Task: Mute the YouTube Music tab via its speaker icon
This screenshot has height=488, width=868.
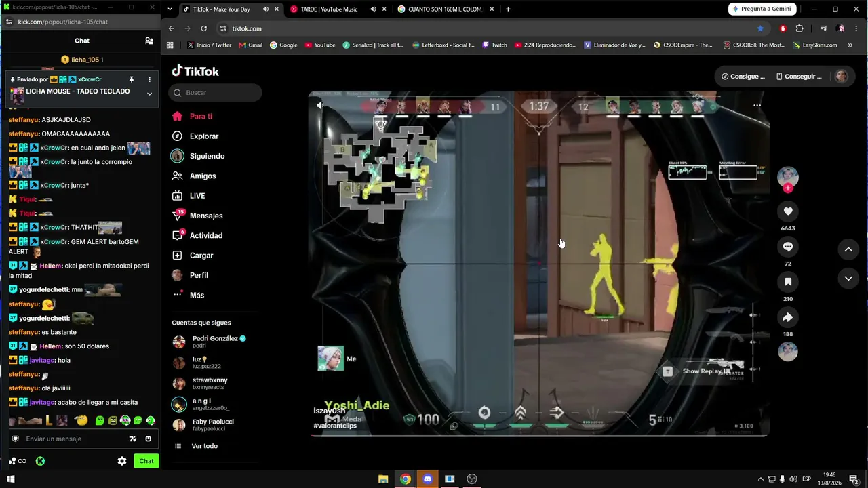Action: 373,9
